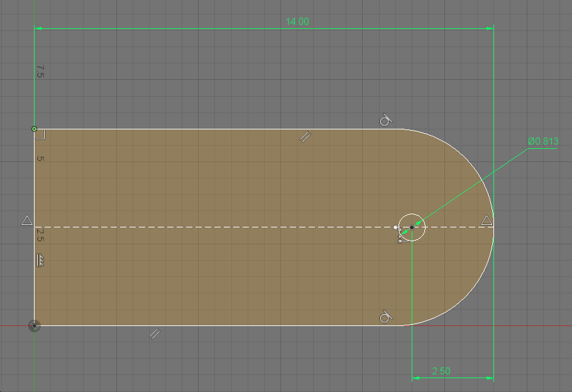
Task: Click the symmetry triangle glyph near the arc
Action: (487, 221)
